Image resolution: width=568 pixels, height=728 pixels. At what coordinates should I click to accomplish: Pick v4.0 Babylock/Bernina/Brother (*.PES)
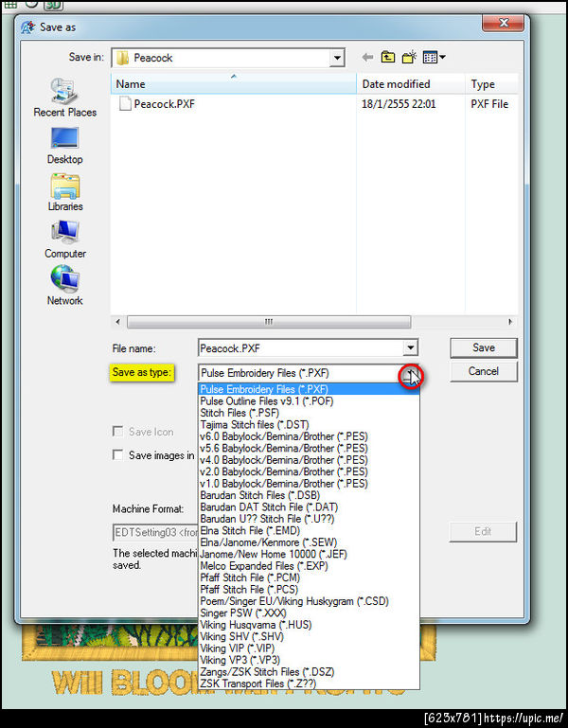coord(309,460)
